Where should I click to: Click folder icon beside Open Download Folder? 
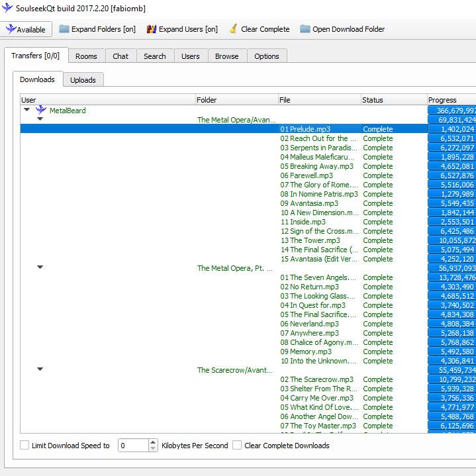(305, 29)
